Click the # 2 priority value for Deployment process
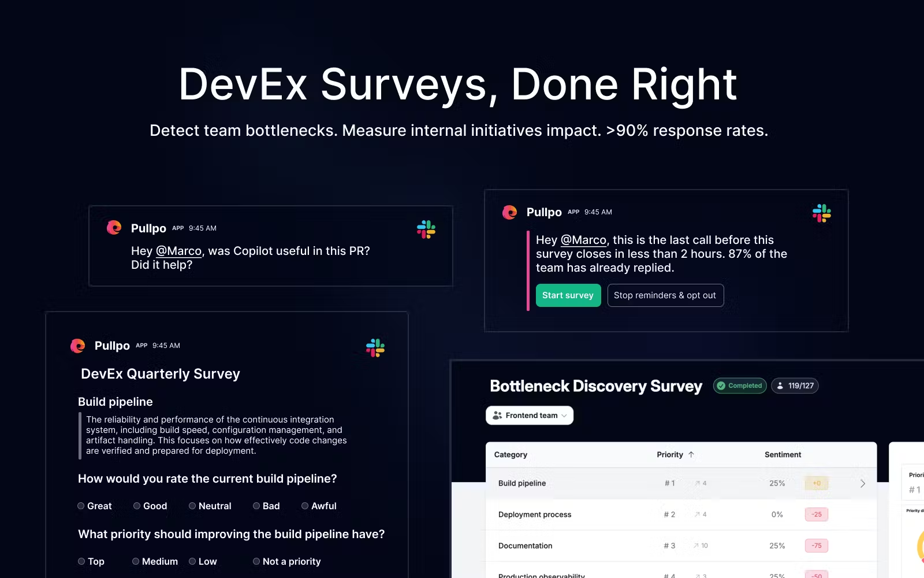 pyautogui.click(x=670, y=514)
